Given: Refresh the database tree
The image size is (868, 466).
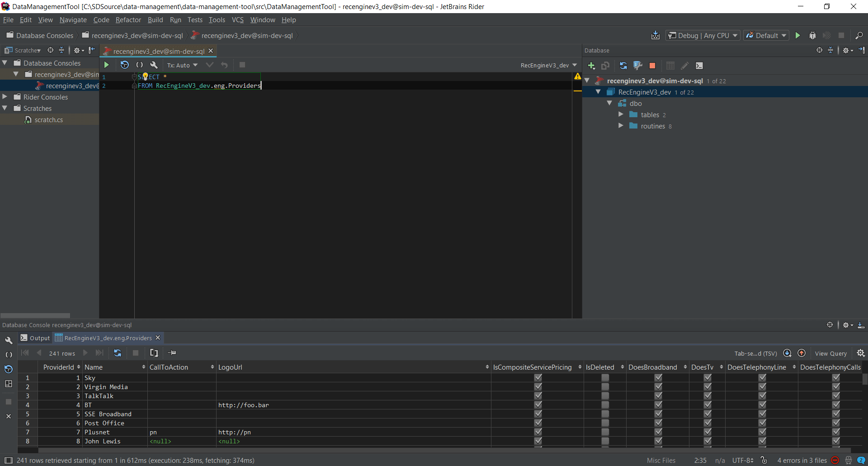Looking at the screenshot, I should click(x=623, y=66).
